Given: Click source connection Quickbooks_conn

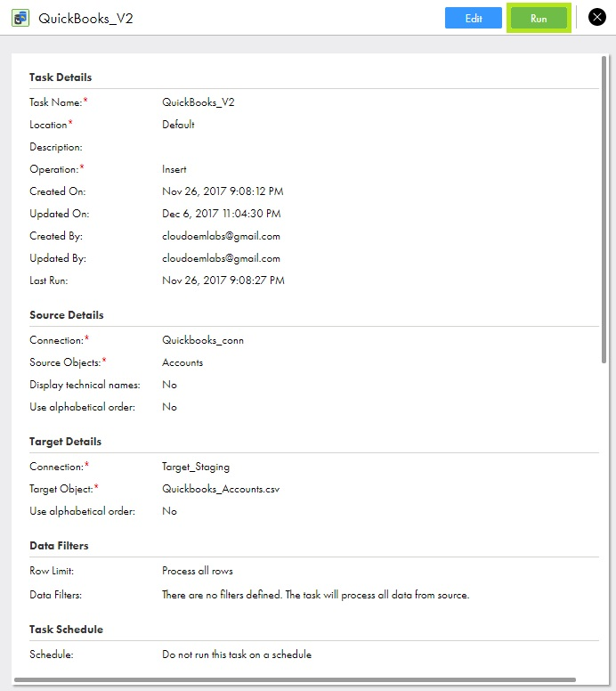Looking at the screenshot, I should [203, 340].
